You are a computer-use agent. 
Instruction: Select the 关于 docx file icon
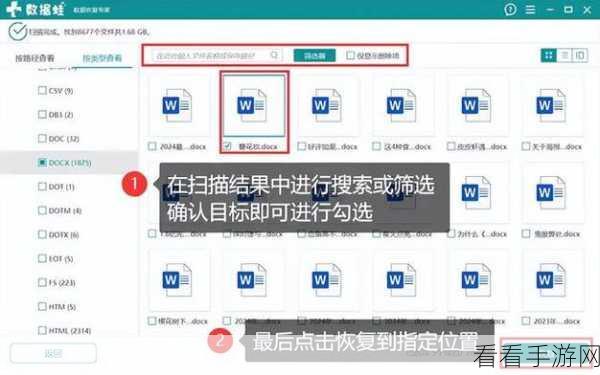[x=551, y=105]
